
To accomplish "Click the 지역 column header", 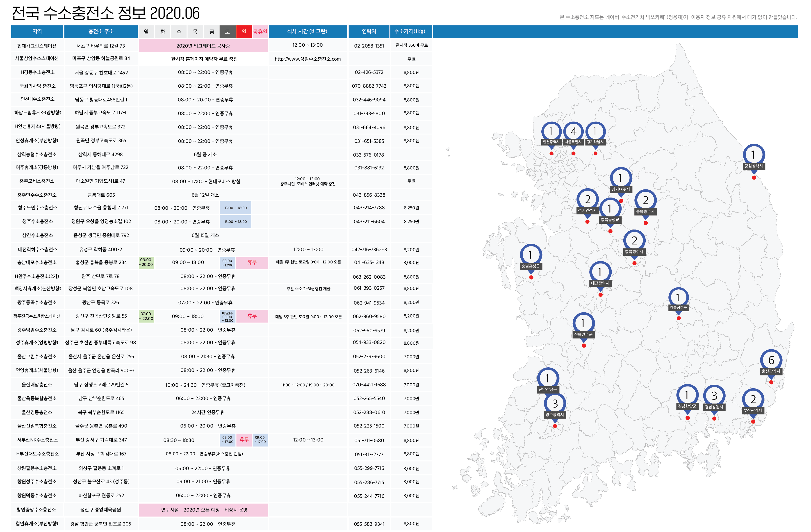I will click(37, 31).
